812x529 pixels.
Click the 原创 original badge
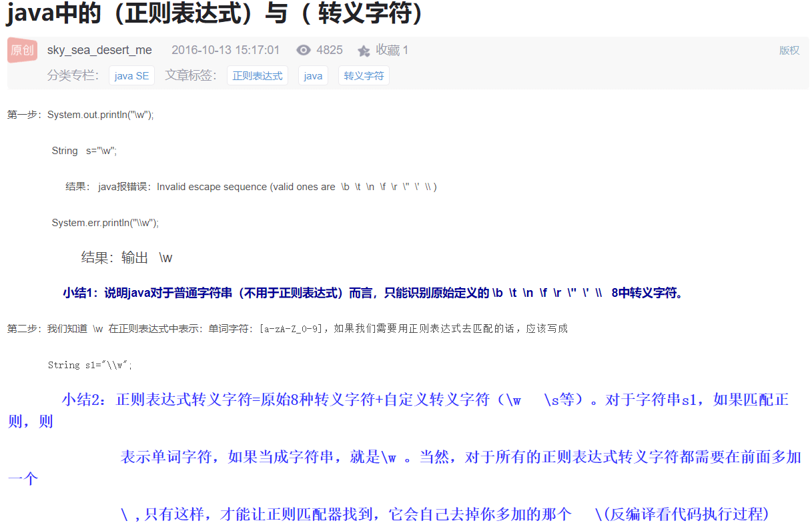click(22, 51)
